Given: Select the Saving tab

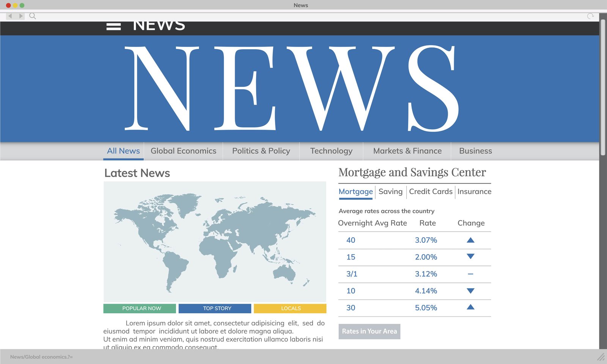Looking at the screenshot, I should [390, 191].
